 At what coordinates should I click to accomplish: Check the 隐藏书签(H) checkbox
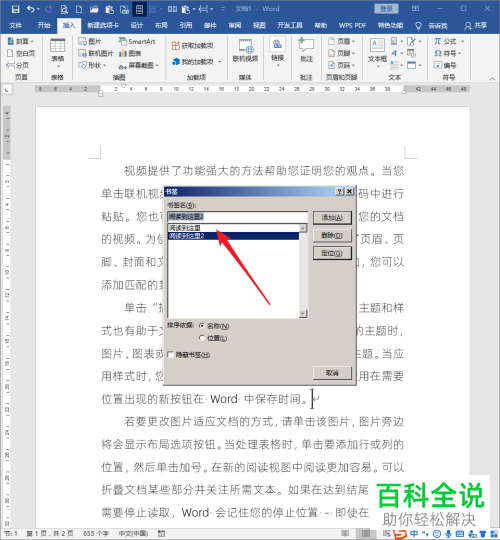[170, 355]
